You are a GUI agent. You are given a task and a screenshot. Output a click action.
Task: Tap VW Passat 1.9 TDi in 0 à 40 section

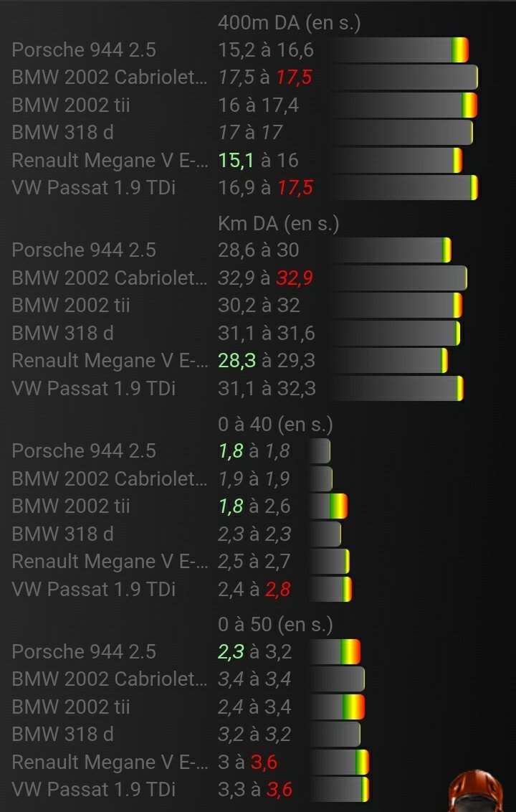pyautogui.click(x=94, y=590)
